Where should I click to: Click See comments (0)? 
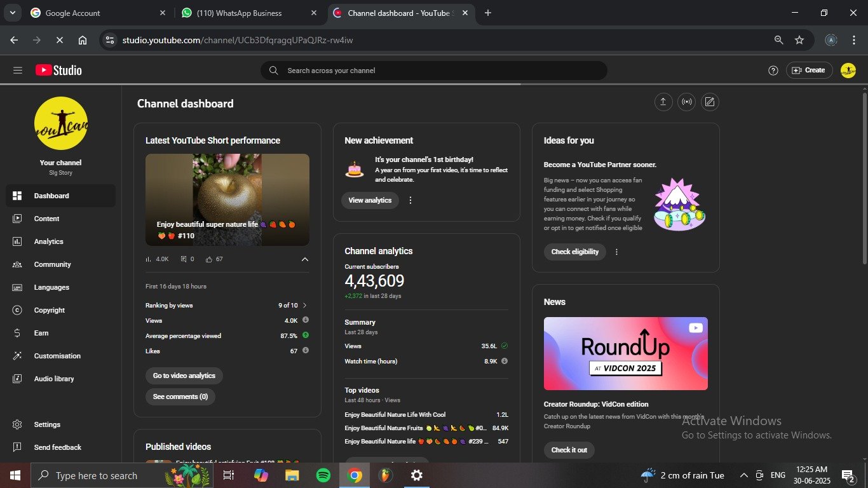(x=180, y=396)
